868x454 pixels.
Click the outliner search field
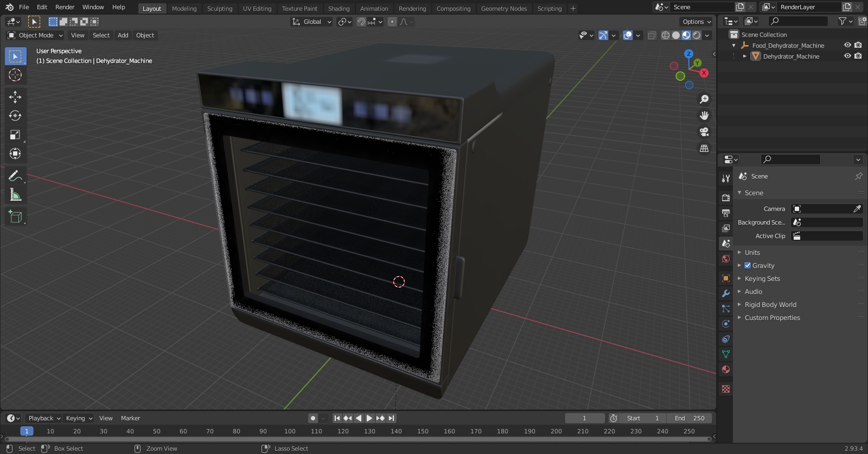click(799, 21)
